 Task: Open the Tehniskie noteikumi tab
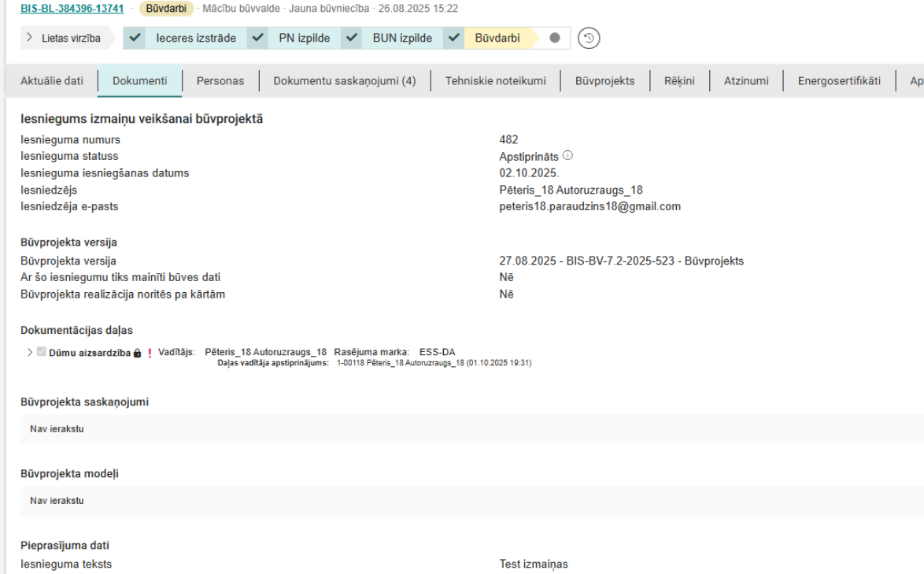(495, 81)
